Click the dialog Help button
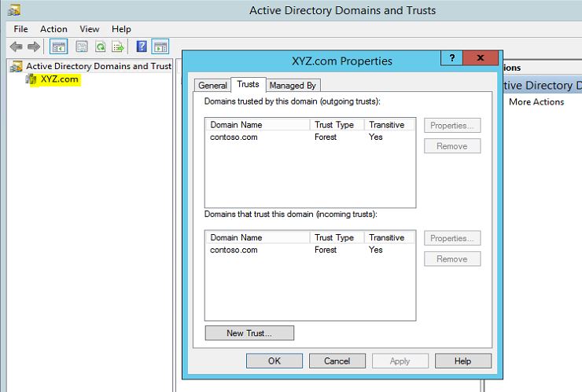The width and height of the screenshot is (582, 392). point(463,361)
